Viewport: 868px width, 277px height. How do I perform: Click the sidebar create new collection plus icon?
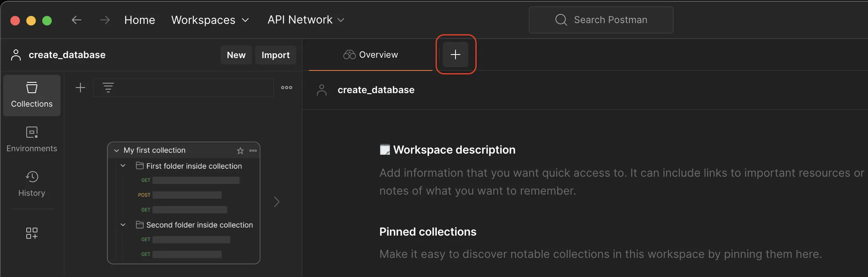(80, 88)
